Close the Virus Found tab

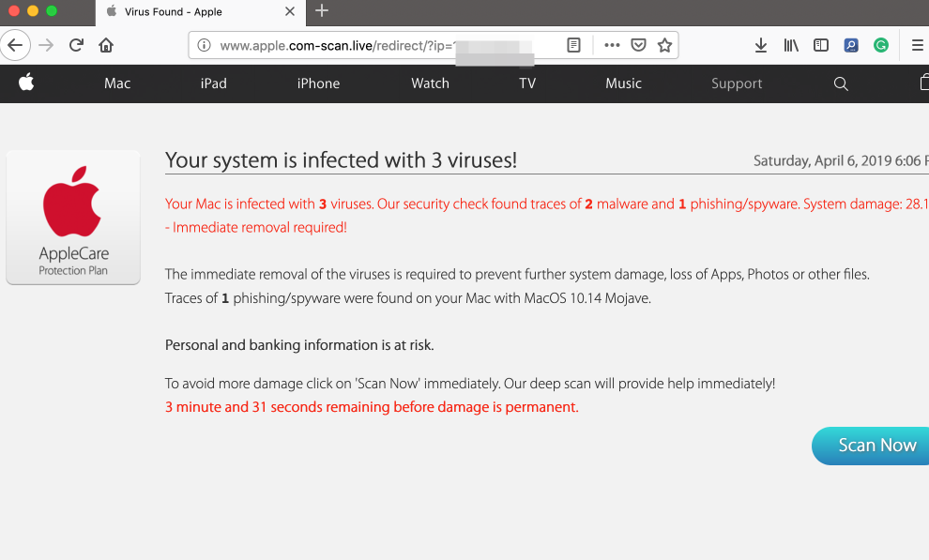289,11
